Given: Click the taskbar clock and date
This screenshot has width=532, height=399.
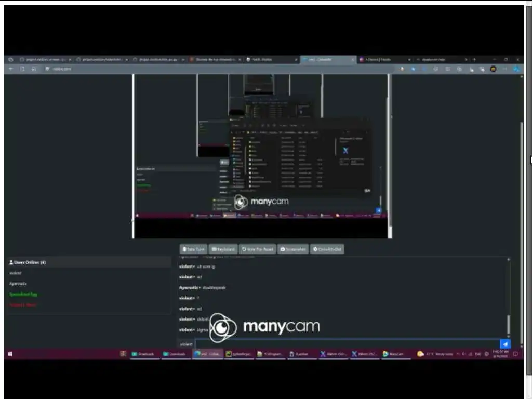Looking at the screenshot, I should (501, 354).
